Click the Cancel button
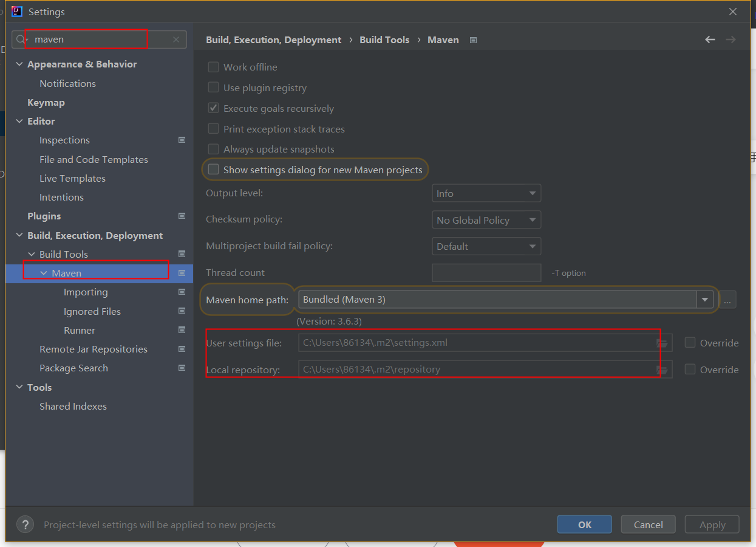Viewport: 756px width, 547px height. point(648,525)
